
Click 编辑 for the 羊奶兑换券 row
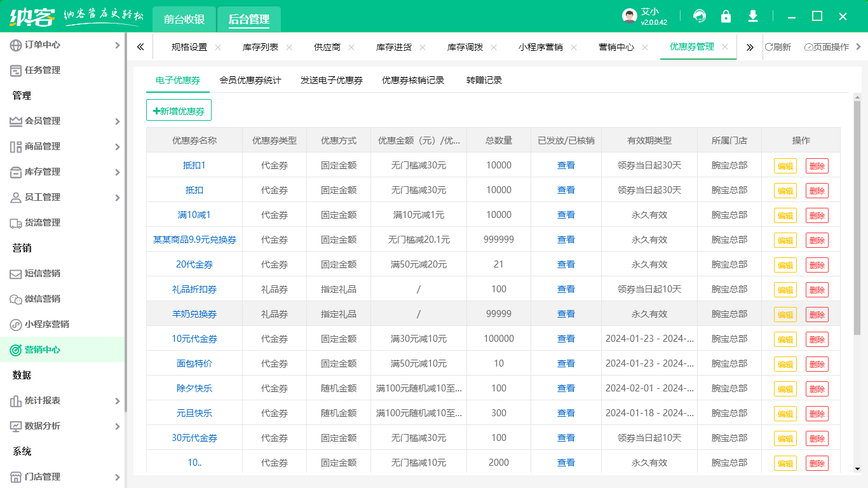[785, 315]
